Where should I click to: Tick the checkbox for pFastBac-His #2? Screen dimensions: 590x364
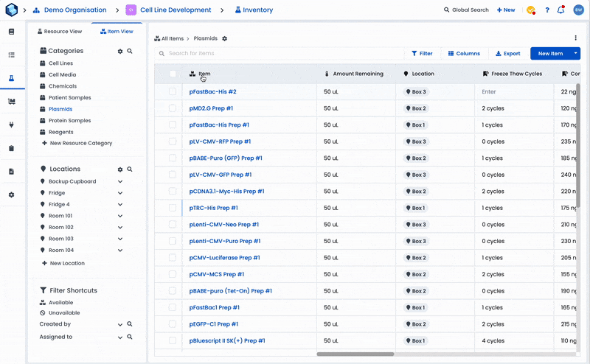(x=173, y=92)
